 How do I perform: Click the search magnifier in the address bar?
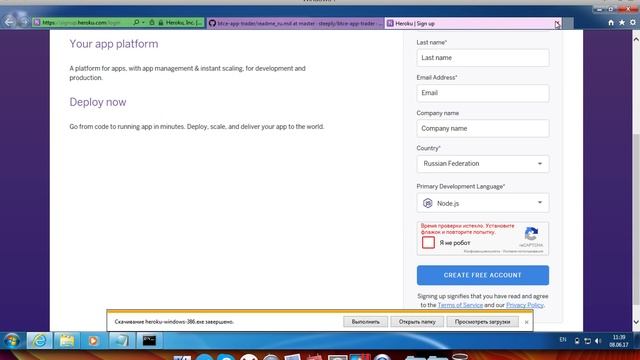click(136, 23)
